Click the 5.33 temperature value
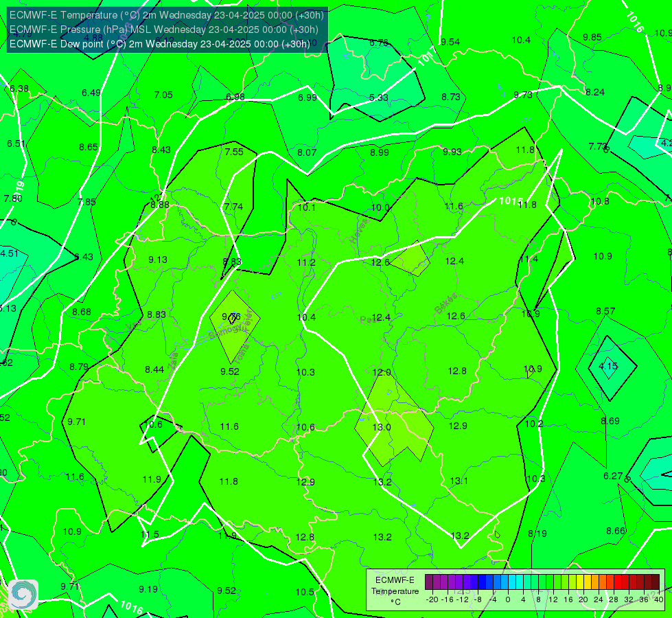The width and height of the screenshot is (672, 618). (379, 98)
